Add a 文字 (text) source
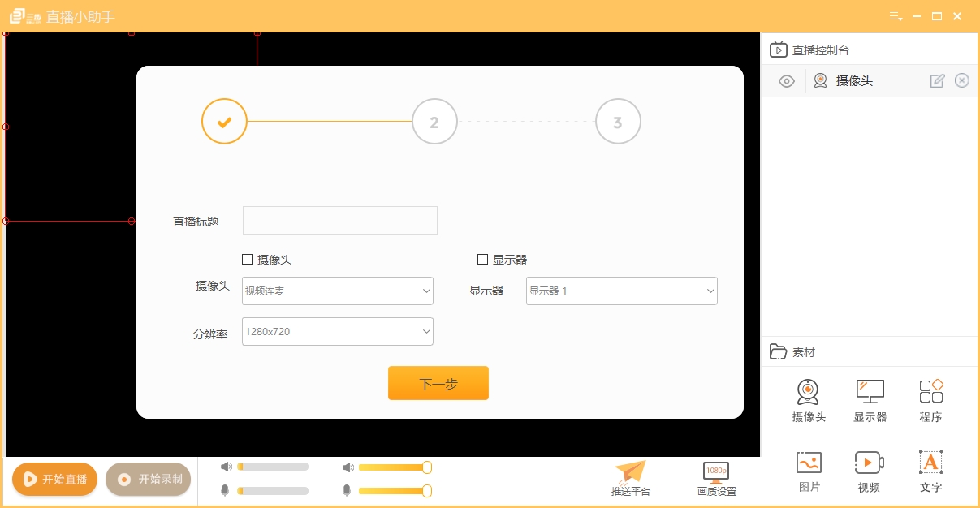980x508 pixels. [930, 471]
